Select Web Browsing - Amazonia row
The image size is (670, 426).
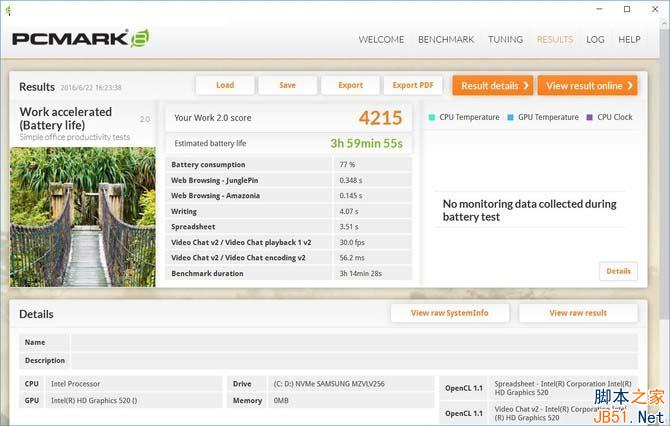[x=289, y=196]
